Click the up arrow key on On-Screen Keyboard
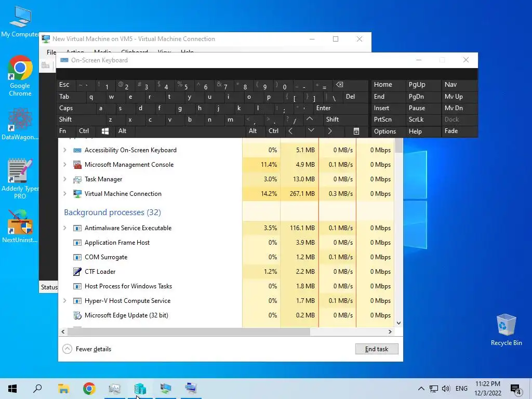Viewport: 532px width, 399px height. [x=310, y=119]
